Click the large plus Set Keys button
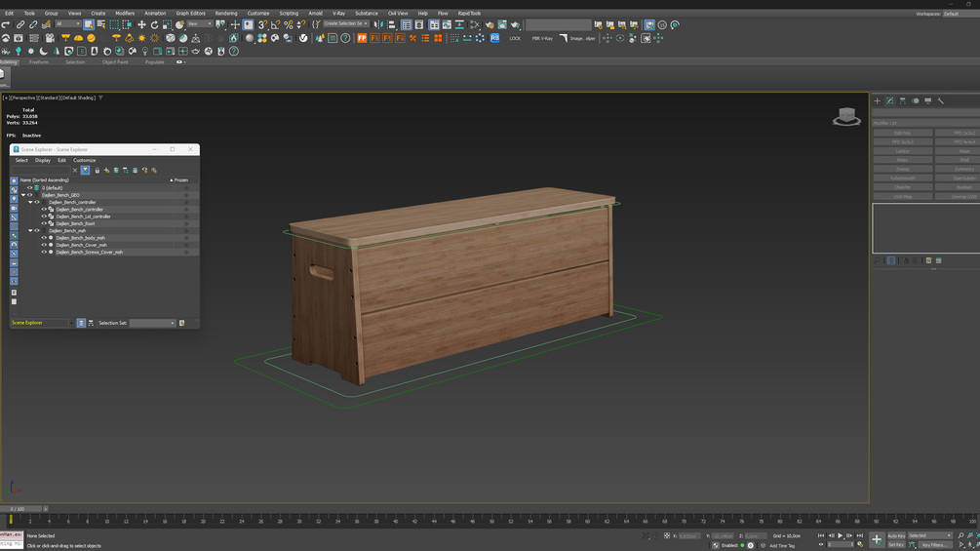 pos(877,539)
